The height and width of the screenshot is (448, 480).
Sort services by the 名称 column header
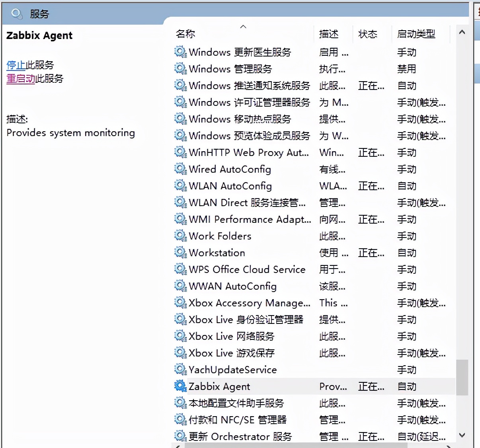[x=185, y=34]
